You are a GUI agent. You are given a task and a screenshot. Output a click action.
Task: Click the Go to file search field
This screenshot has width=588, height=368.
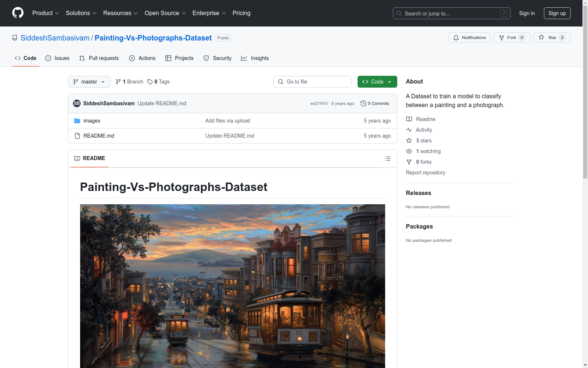pos(312,82)
